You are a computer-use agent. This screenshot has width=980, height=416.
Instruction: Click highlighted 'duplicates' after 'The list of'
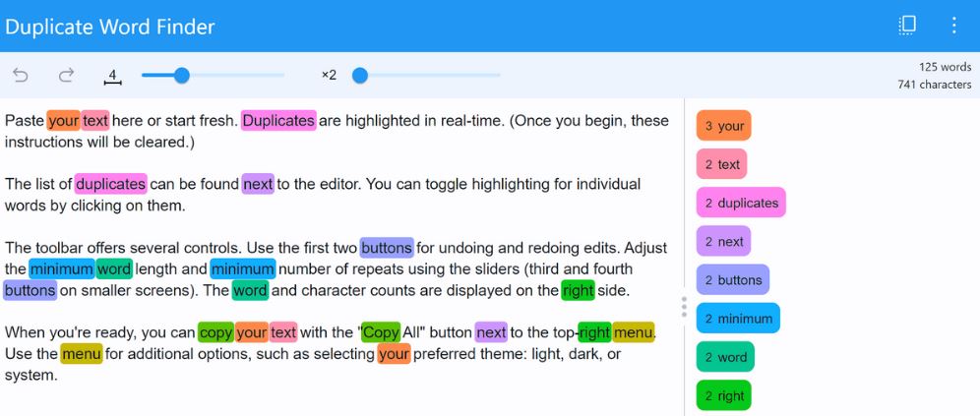coord(110,184)
